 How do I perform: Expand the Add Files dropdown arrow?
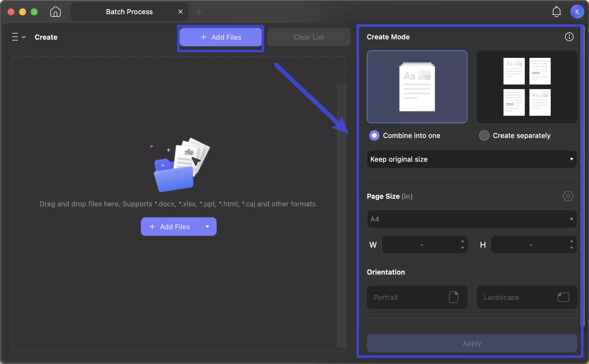(207, 227)
